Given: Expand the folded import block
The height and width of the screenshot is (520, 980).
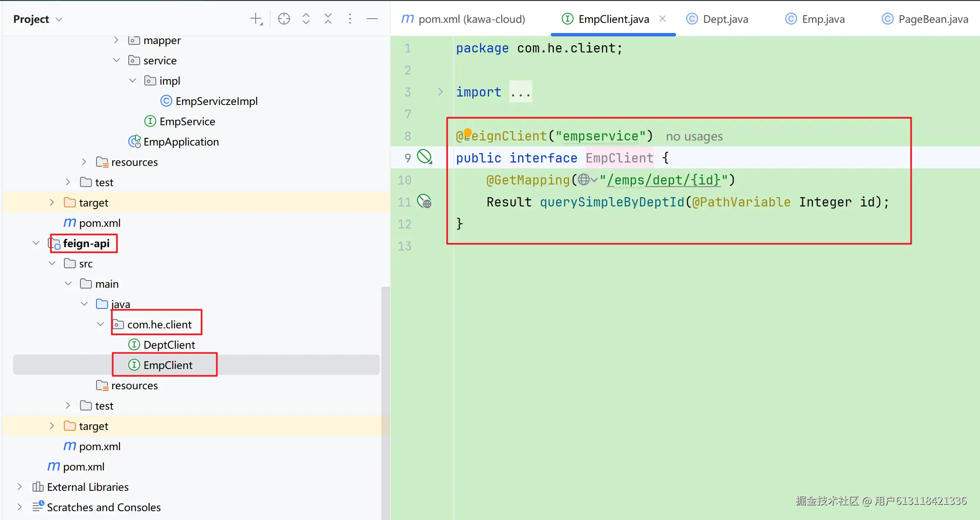Looking at the screenshot, I should coord(440,92).
